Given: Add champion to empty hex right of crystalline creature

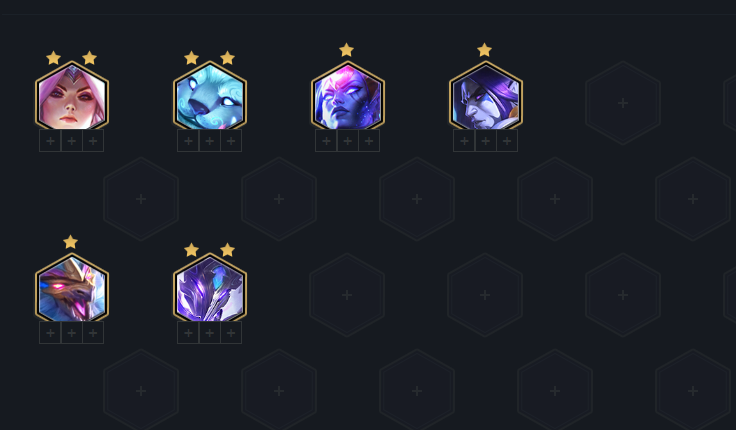Looking at the screenshot, I should click(x=347, y=295).
